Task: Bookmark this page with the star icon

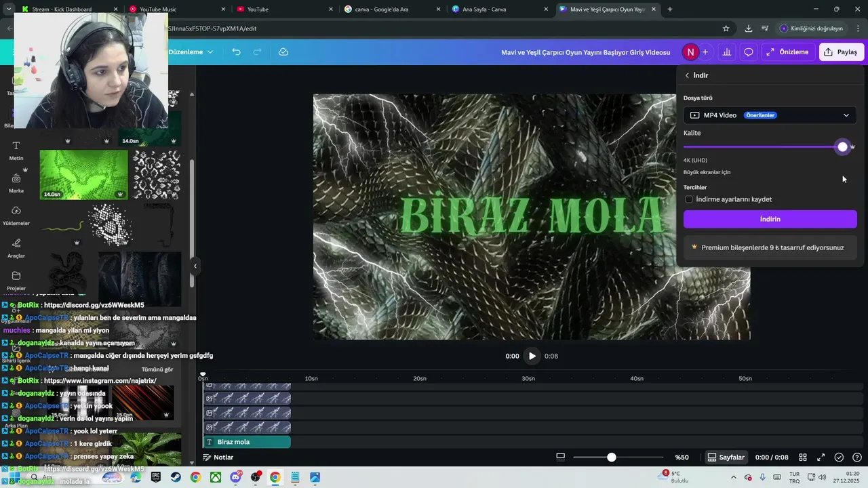Action: [726, 28]
